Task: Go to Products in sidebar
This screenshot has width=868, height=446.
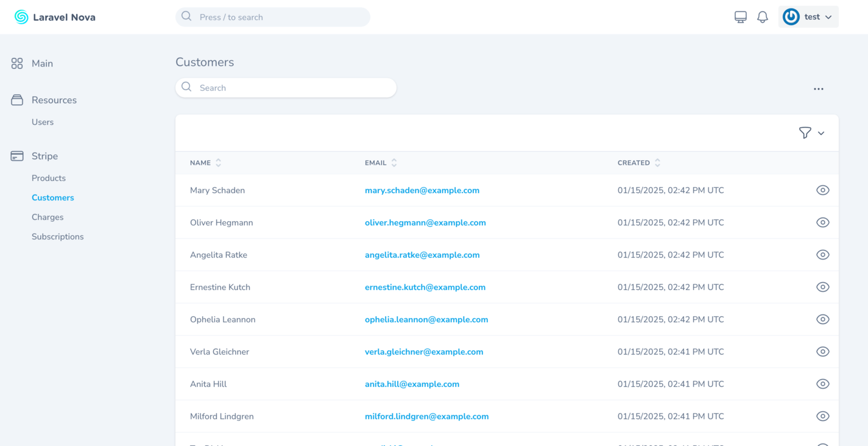Action: point(49,178)
